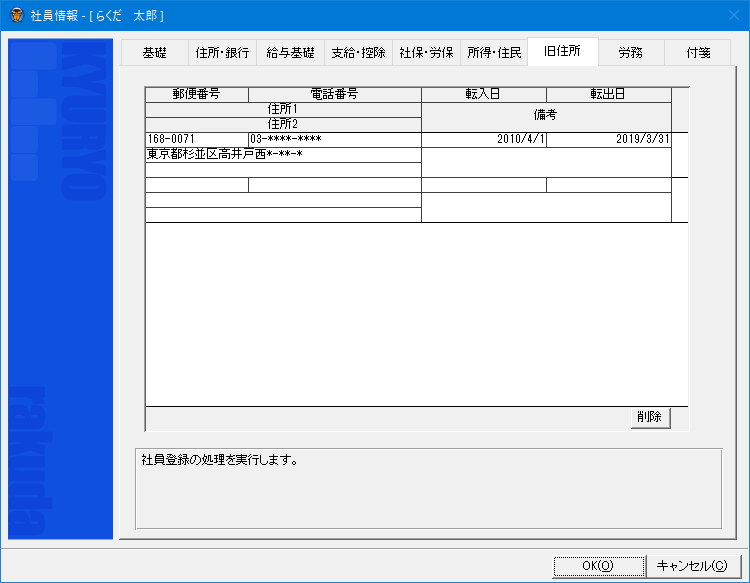
Task: Click the 削除 button
Action: coord(650,418)
